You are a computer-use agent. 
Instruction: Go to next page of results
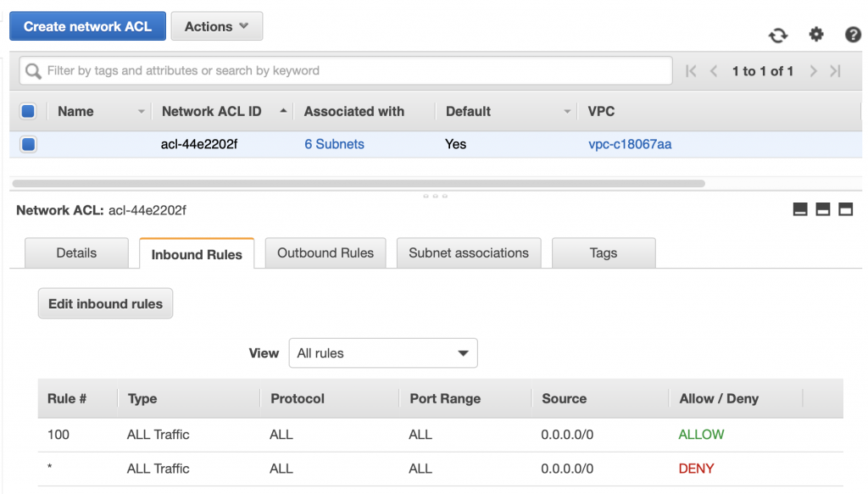click(x=813, y=71)
